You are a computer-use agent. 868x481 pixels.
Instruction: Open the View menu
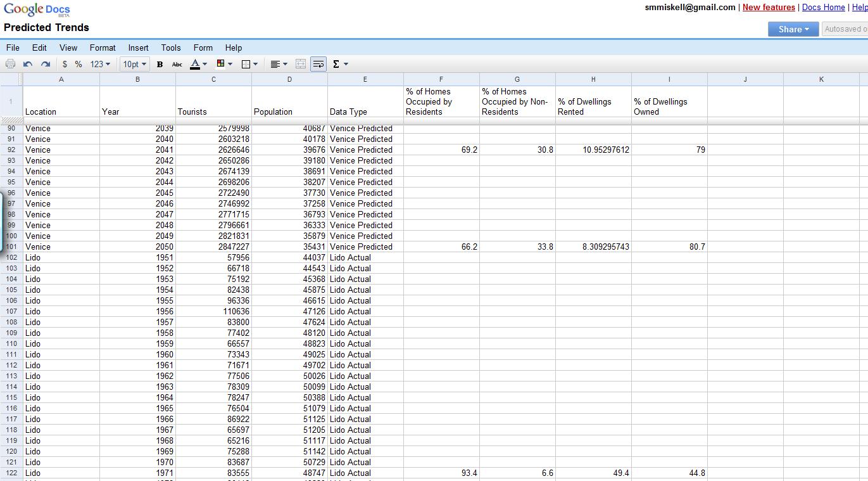68,48
